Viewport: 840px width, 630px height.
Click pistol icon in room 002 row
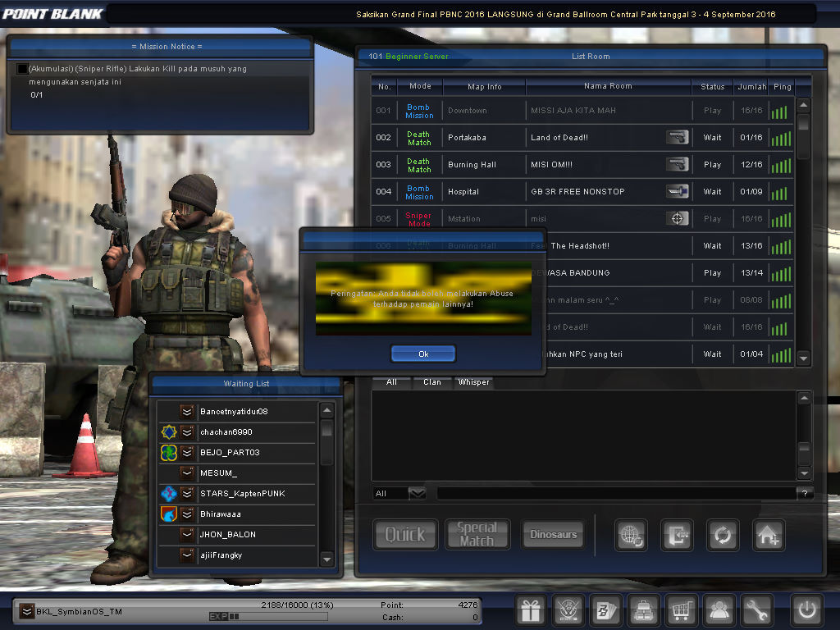click(677, 137)
